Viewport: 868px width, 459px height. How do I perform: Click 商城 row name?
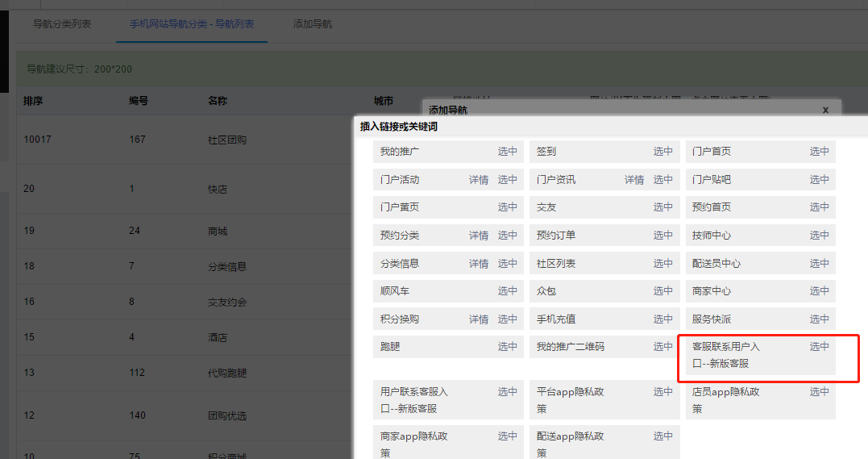tap(218, 232)
